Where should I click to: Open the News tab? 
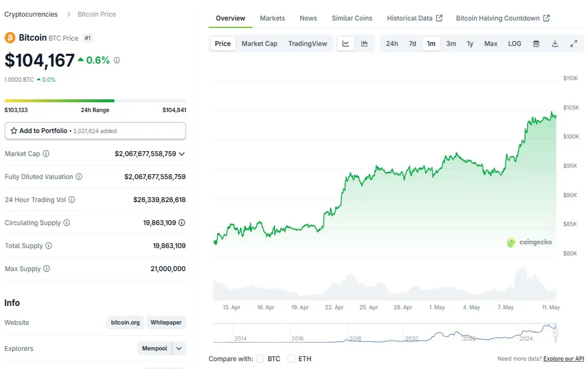308,18
